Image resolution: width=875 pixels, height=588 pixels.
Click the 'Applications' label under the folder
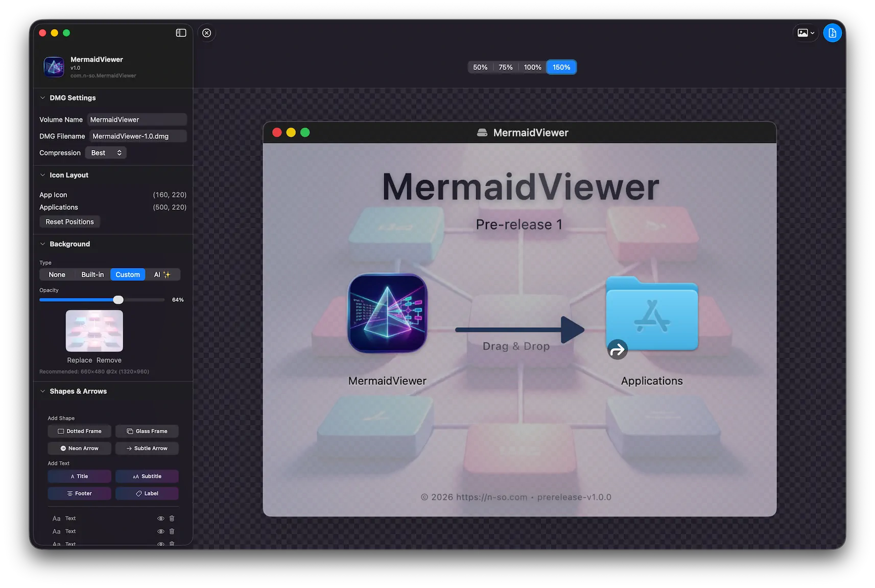point(652,381)
